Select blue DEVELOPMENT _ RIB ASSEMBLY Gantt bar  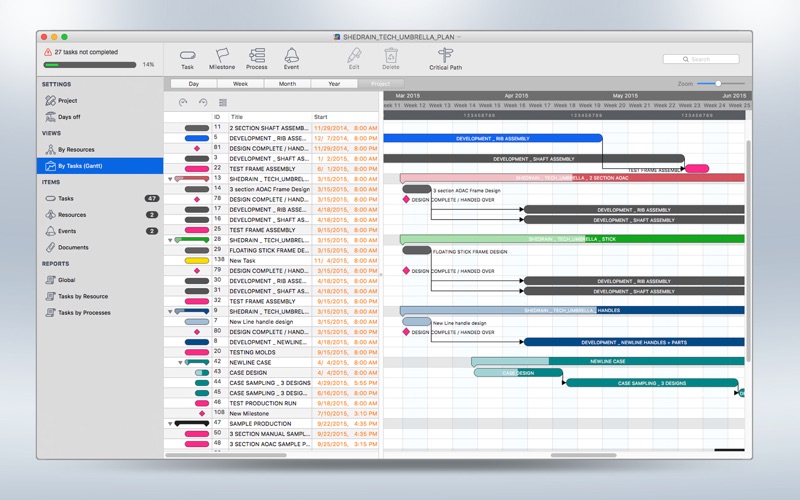tap(493, 138)
